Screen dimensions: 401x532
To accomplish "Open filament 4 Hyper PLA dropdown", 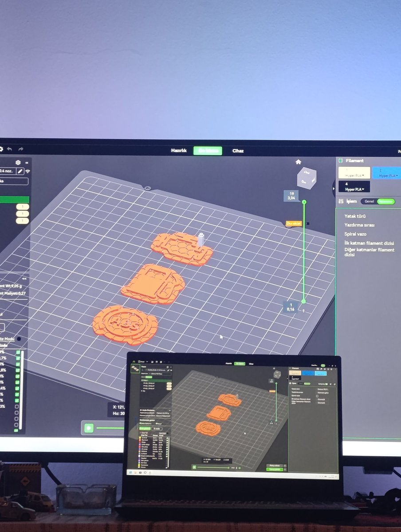I will [354, 187].
